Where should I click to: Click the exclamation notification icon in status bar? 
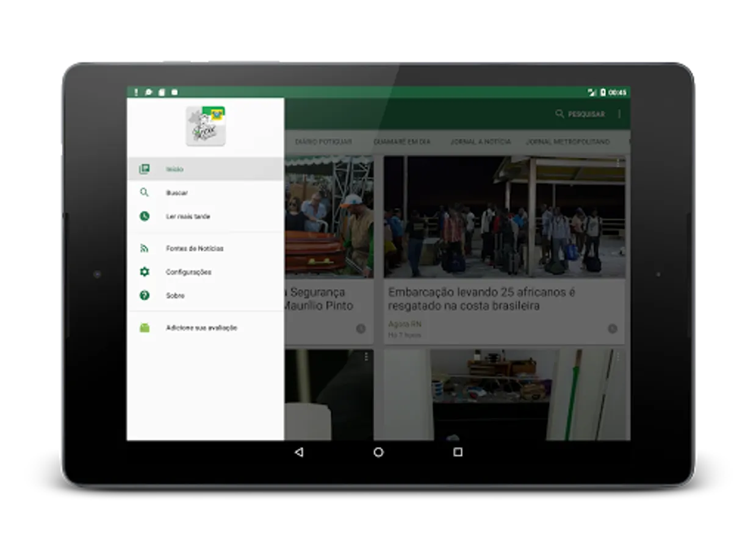tap(136, 92)
